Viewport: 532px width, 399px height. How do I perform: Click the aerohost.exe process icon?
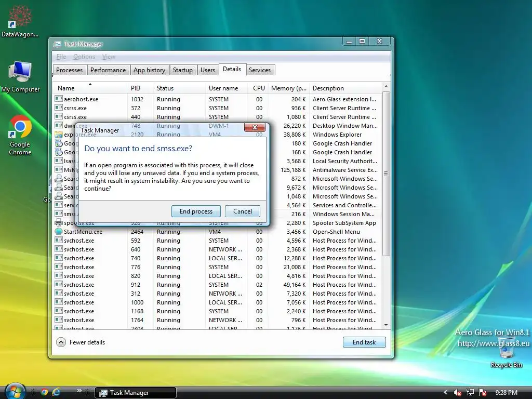59,99
